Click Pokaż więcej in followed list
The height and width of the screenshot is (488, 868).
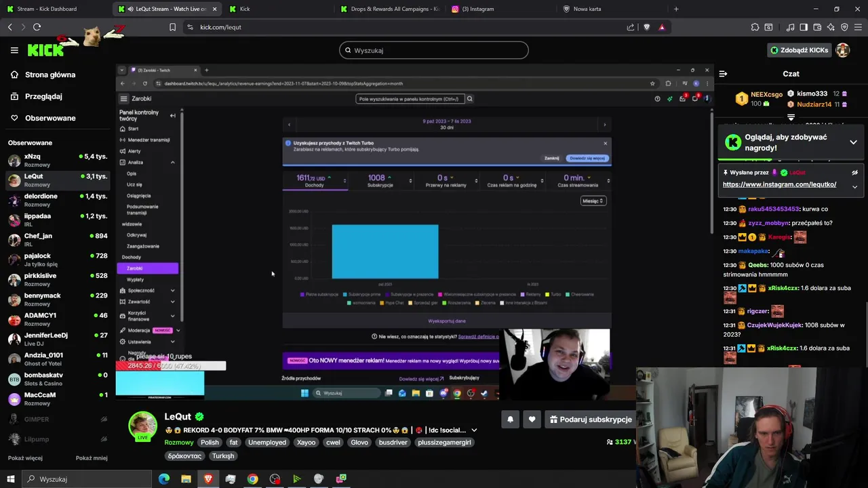point(25,458)
